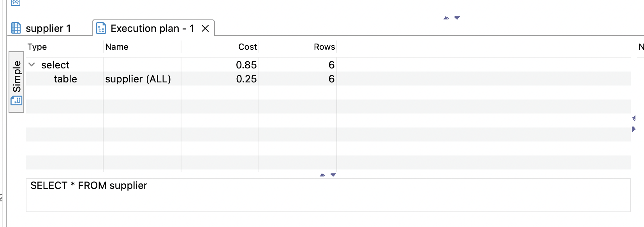Select the Execution plan - 1 tab
The width and height of the screenshot is (644, 227).
(x=152, y=28)
